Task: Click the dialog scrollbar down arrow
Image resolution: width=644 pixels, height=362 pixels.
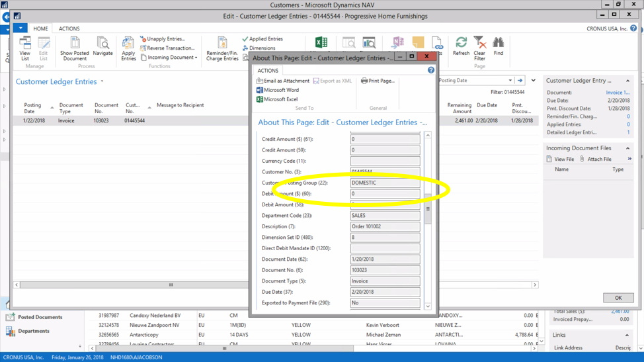Action: pos(428,306)
